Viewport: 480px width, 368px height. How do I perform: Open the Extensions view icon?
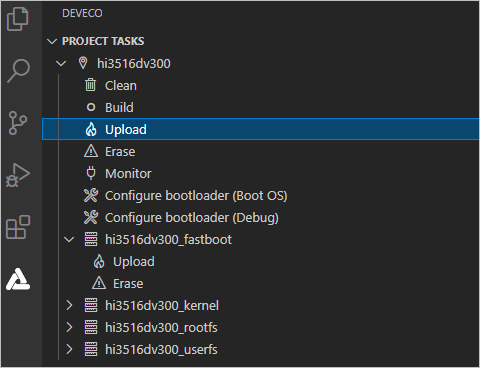18,227
